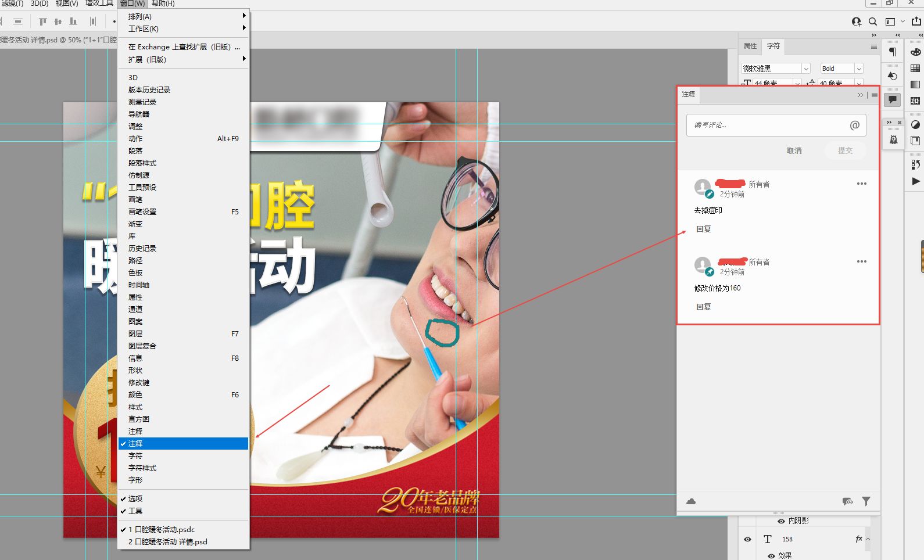The width and height of the screenshot is (924, 560).
Task: Select 颜色 F6 in Window menu
Action: [x=184, y=394]
